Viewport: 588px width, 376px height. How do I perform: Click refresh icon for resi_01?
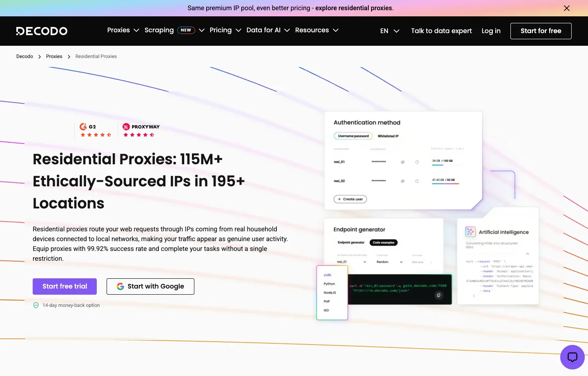pyautogui.click(x=417, y=162)
